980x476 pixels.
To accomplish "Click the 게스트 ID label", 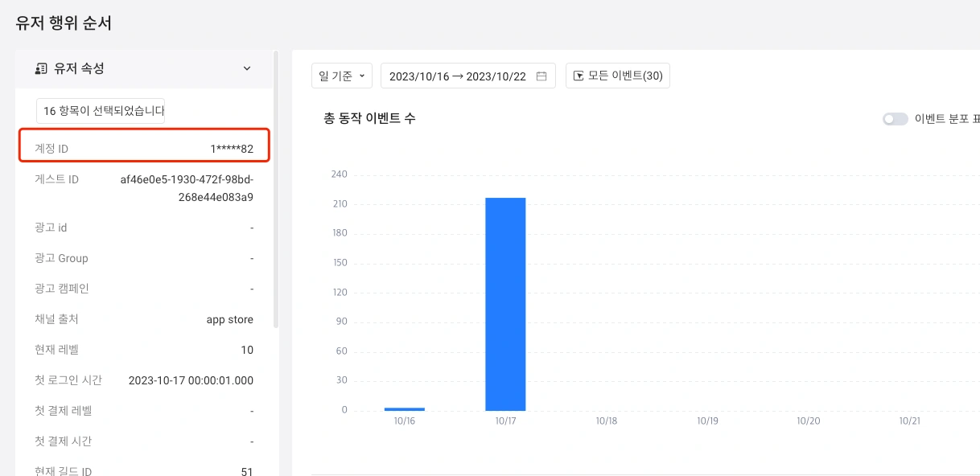I will (57, 179).
